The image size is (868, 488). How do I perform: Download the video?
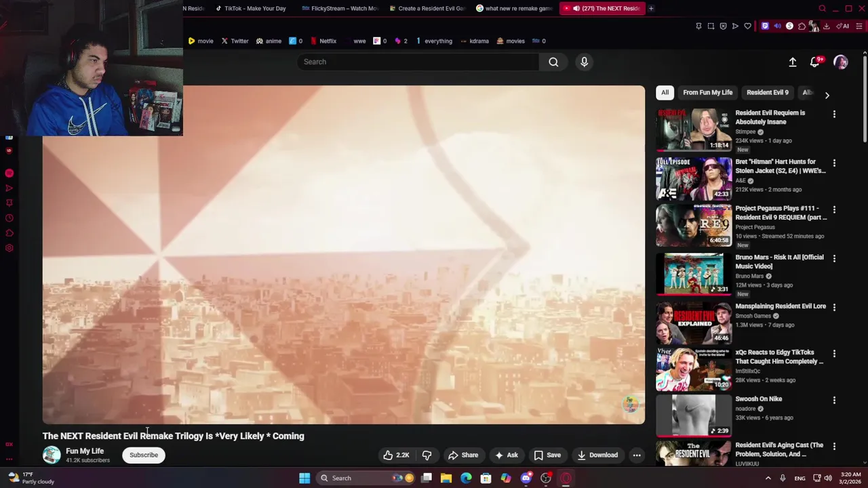tap(597, 455)
